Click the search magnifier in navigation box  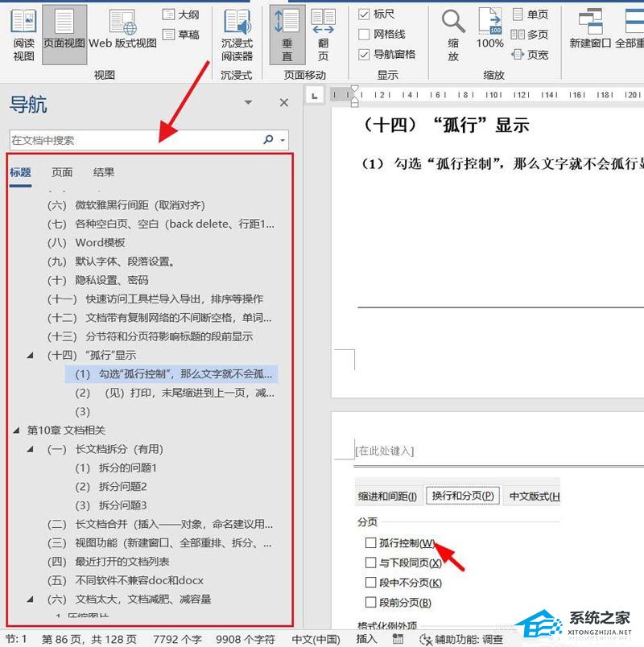[269, 140]
